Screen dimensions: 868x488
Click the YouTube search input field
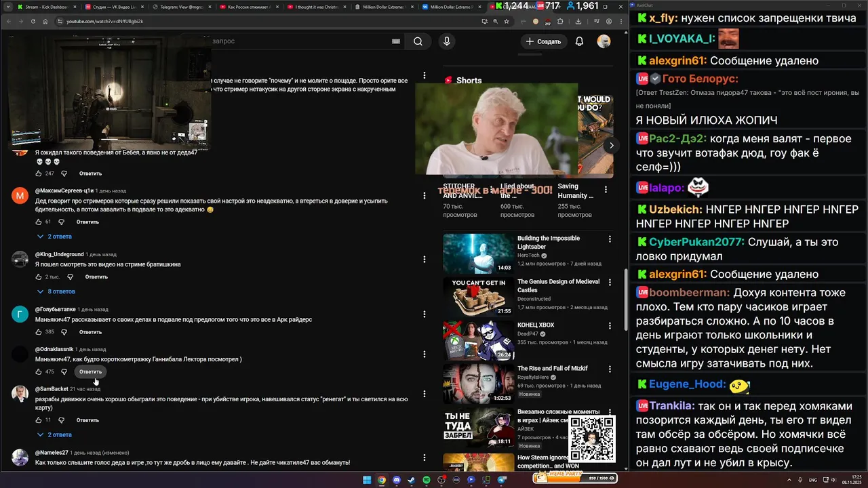pos(305,41)
